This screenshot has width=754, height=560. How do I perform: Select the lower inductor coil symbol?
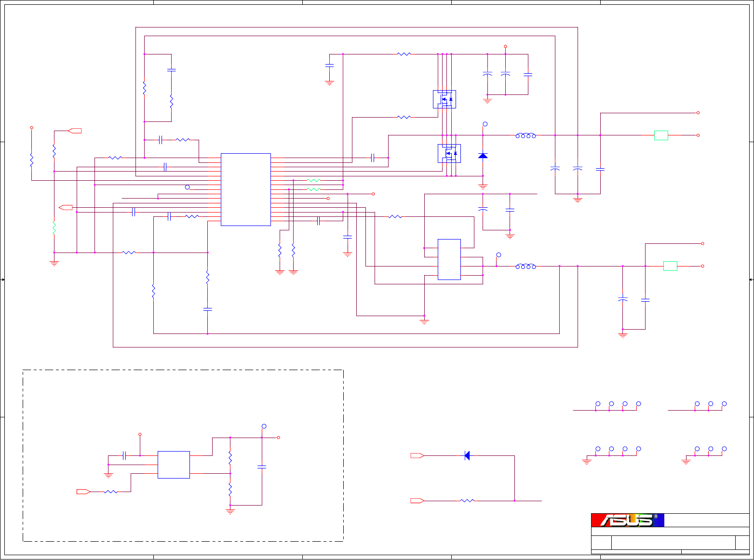point(526,266)
